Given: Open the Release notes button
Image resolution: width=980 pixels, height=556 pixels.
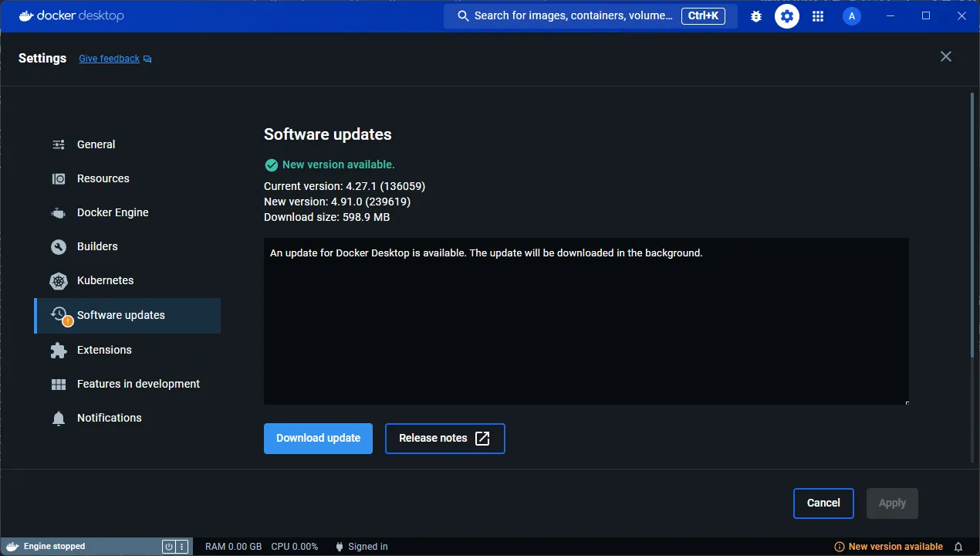Looking at the screenshot, I should tap(445, 438).
